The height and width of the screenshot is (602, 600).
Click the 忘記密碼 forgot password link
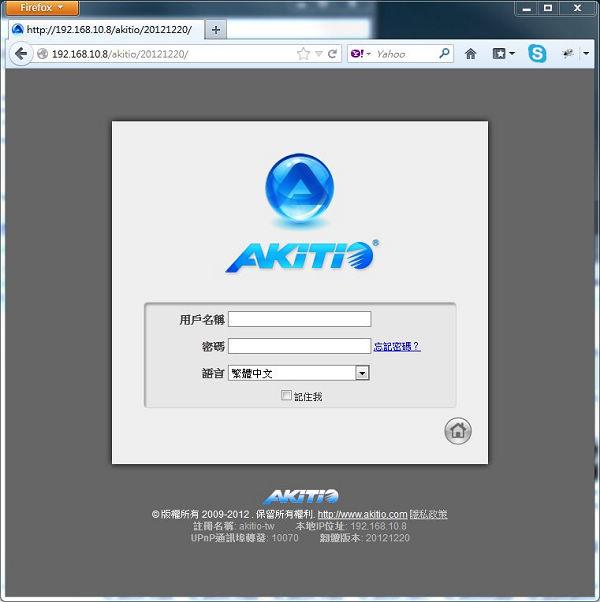pyautogui.click(x=397, y=347)
